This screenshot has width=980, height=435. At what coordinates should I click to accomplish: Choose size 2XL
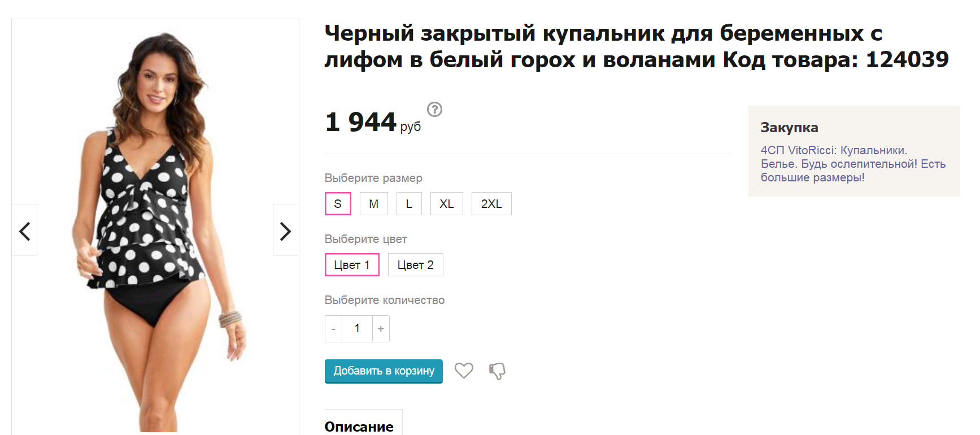491,204
